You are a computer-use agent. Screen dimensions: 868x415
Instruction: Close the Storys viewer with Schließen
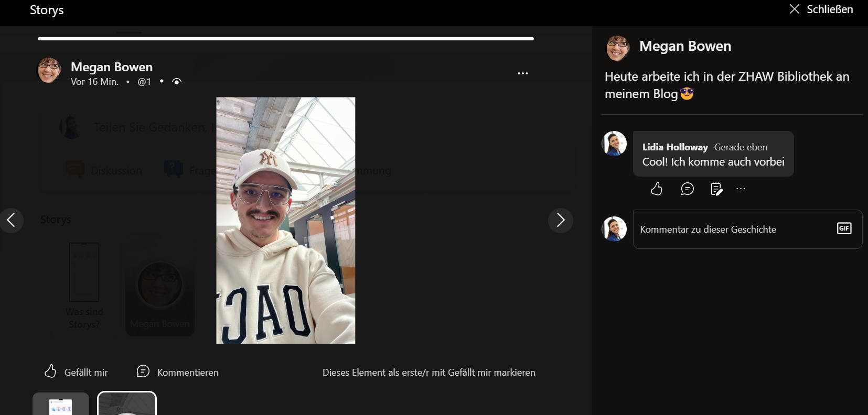821,9
